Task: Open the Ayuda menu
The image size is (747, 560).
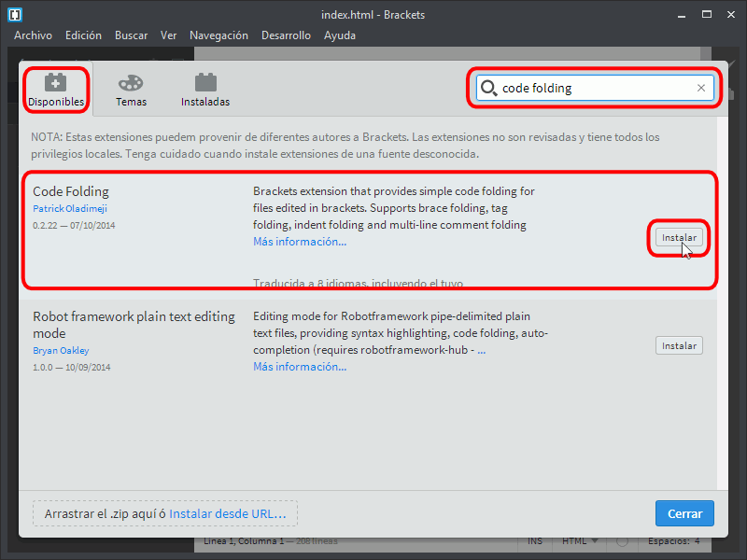Action: coord(340,35)
